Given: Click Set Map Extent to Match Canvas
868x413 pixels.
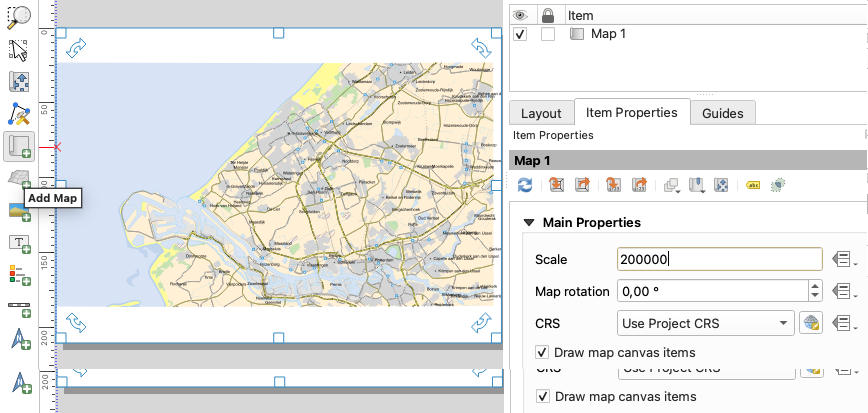Looking at the screenshot, I should [x=557, y=185].
